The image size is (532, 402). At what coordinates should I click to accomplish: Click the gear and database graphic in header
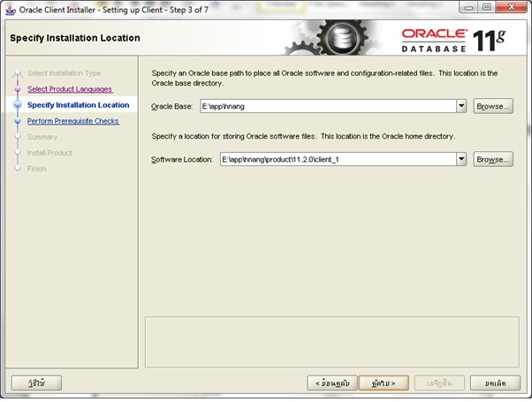tap(334, 37)
